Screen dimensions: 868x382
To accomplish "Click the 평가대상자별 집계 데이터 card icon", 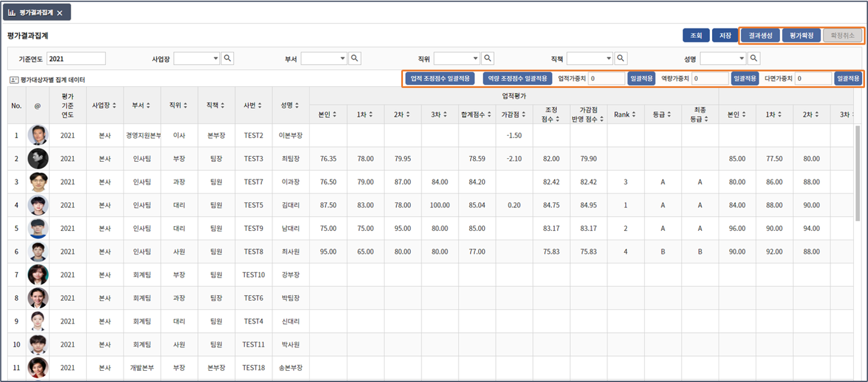I will click(x=14, y=79).
